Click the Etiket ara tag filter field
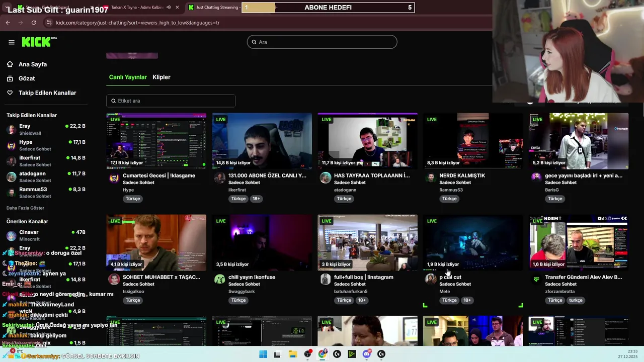This screenshot has height=362, width=644. tap(171, 101)
